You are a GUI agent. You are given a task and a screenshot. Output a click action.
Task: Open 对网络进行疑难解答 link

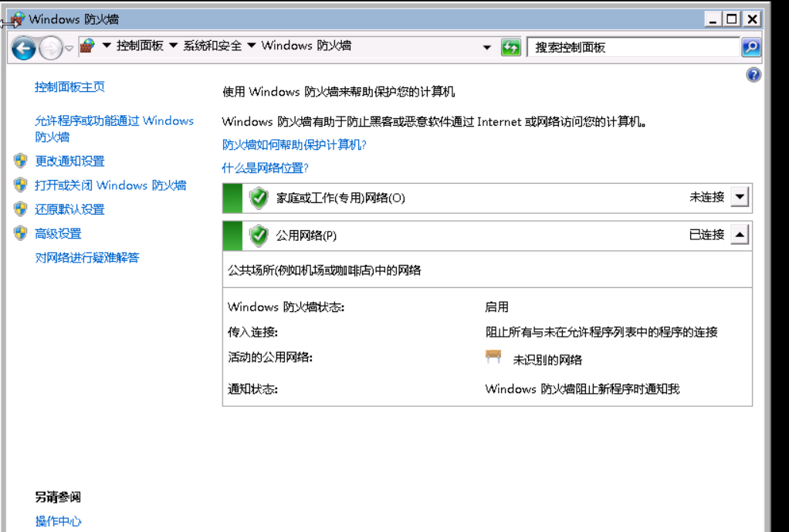click(x=87, y=258)
